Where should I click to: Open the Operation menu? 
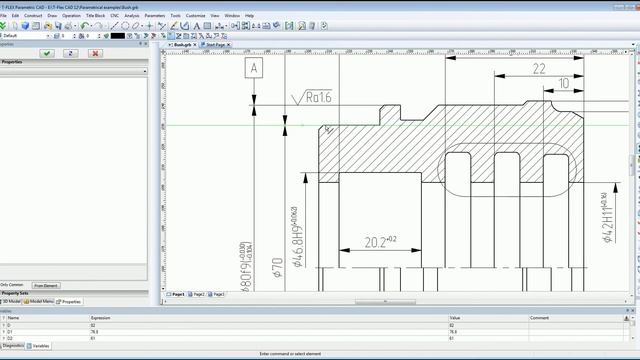71,16
